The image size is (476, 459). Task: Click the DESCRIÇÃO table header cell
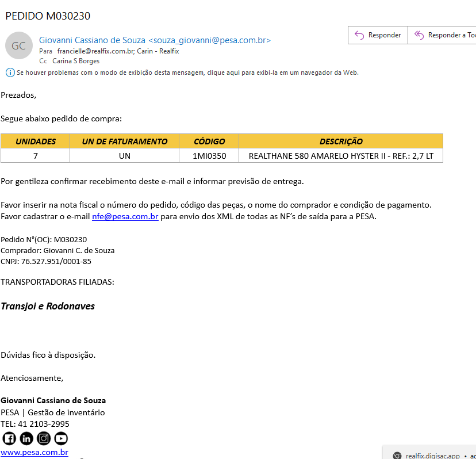pyautogui.click(x=341, y=141)
